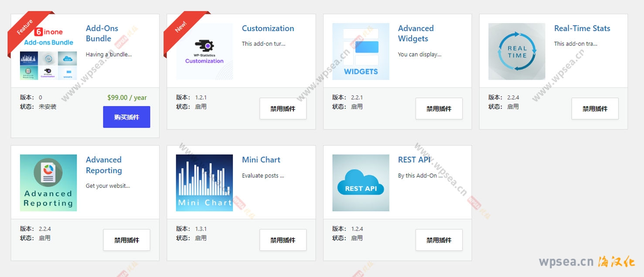
Task: Click the 'This add-on tur...' description
Action: coord(264,44)
